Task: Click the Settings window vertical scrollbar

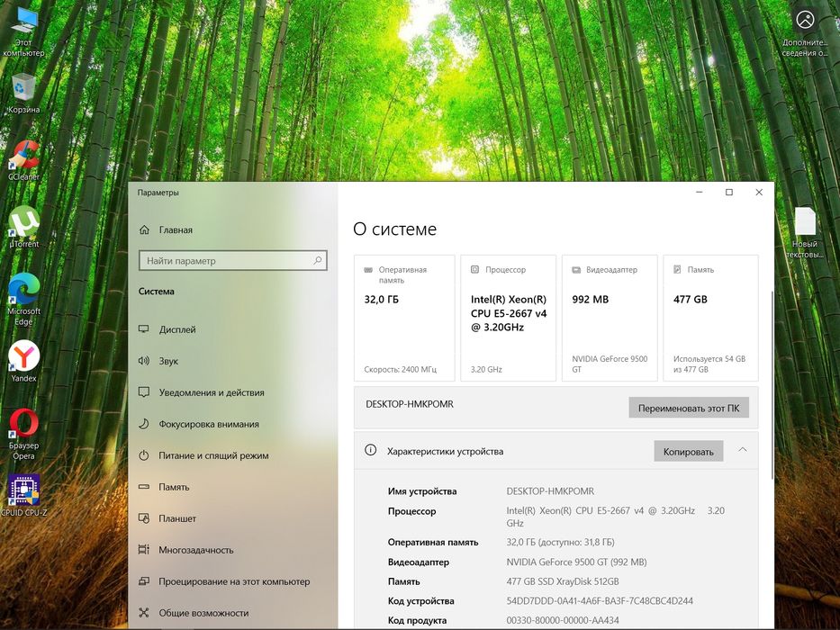Action: pos(772,385)
